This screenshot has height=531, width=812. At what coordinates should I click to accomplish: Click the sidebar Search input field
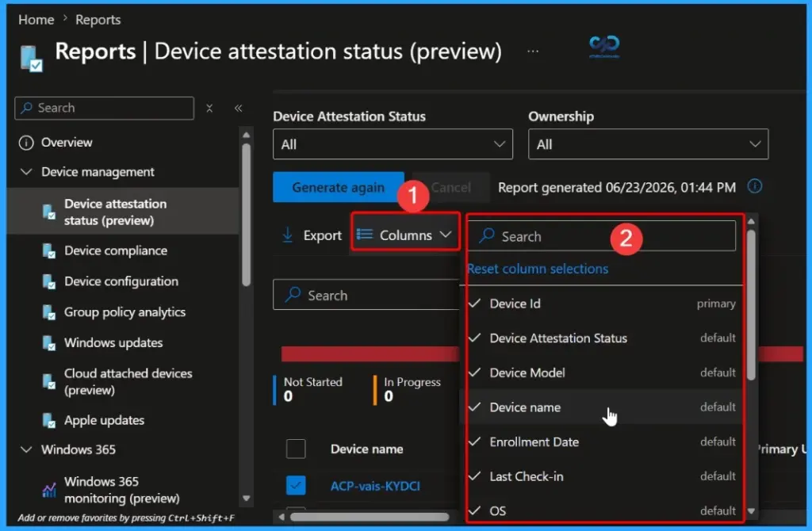104,108
